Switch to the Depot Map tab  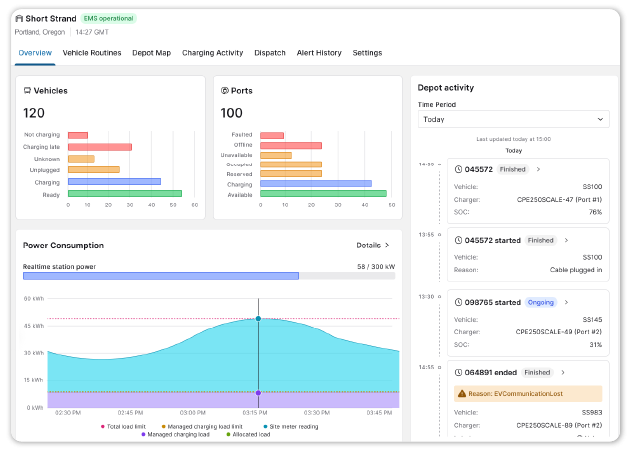tap(151, 53)
